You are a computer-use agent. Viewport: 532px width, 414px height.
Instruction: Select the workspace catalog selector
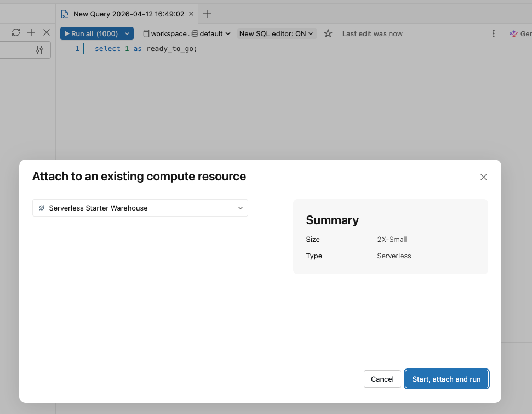point(165,33)
